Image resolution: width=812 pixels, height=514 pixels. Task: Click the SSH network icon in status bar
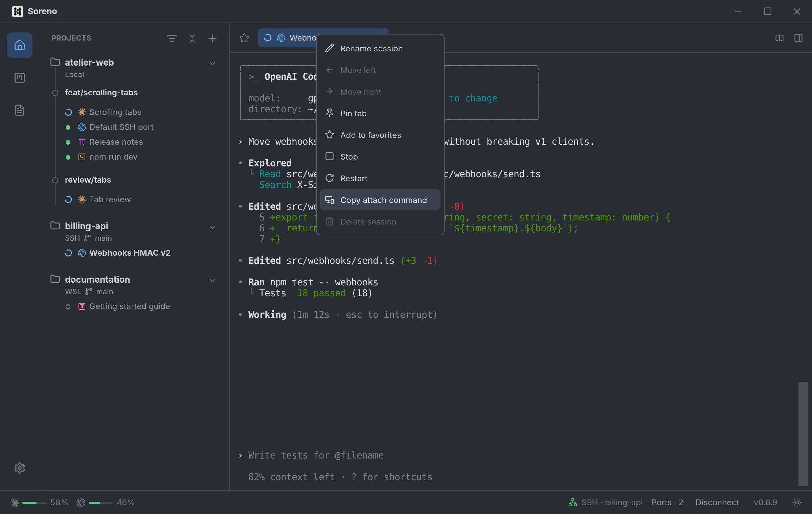click(x=572, y=503)
